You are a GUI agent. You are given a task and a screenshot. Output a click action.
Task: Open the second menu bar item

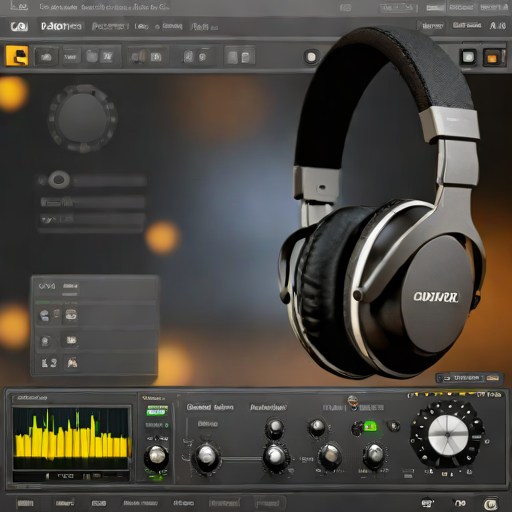click(110, 26)
